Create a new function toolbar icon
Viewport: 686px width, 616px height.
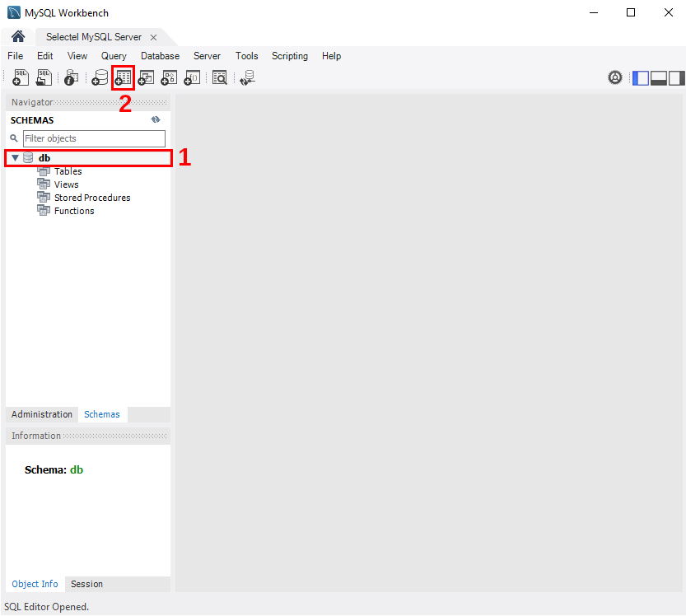click(x=193, y=77)
